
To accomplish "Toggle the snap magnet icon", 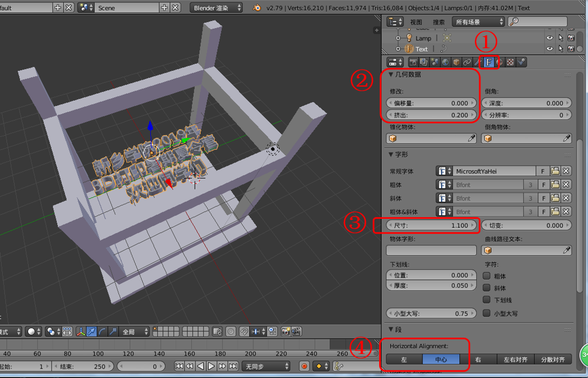I will 244,332.
